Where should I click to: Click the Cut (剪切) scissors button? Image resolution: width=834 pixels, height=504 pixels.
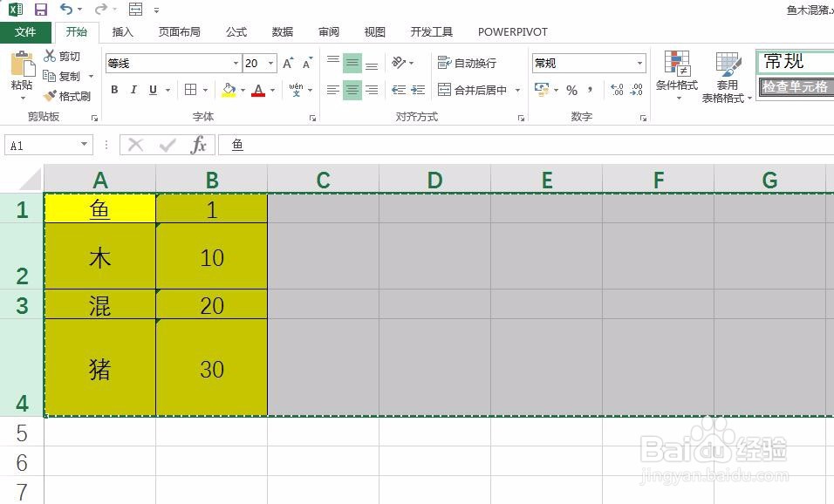click(x=62, y=56)
